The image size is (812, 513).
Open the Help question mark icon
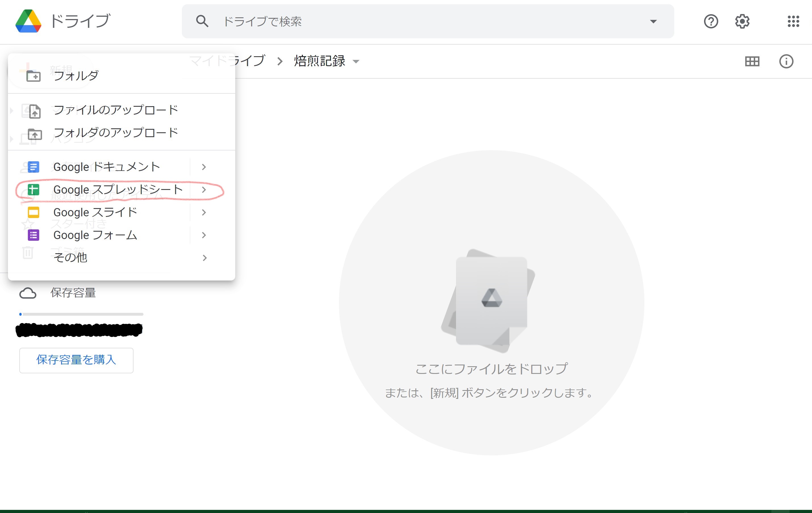pos(711,22)
